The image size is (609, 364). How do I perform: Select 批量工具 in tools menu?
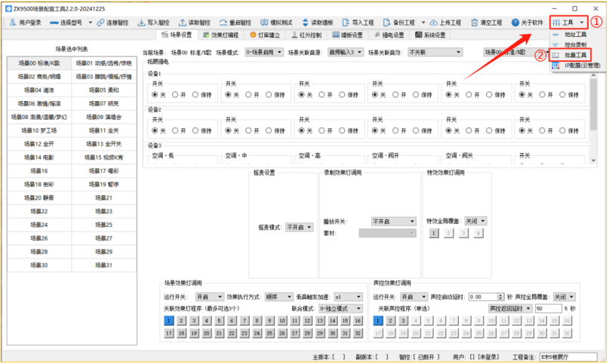pos(571,55)
